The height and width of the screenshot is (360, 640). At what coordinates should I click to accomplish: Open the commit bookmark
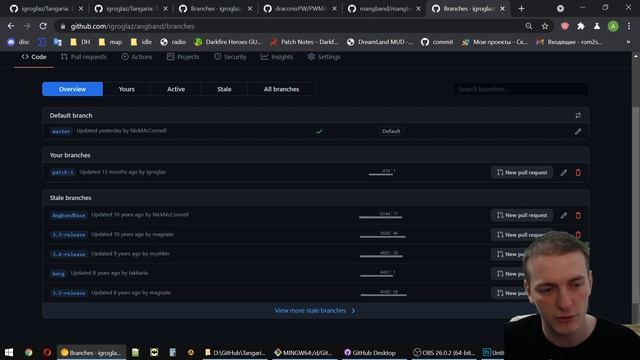point(437,42)
